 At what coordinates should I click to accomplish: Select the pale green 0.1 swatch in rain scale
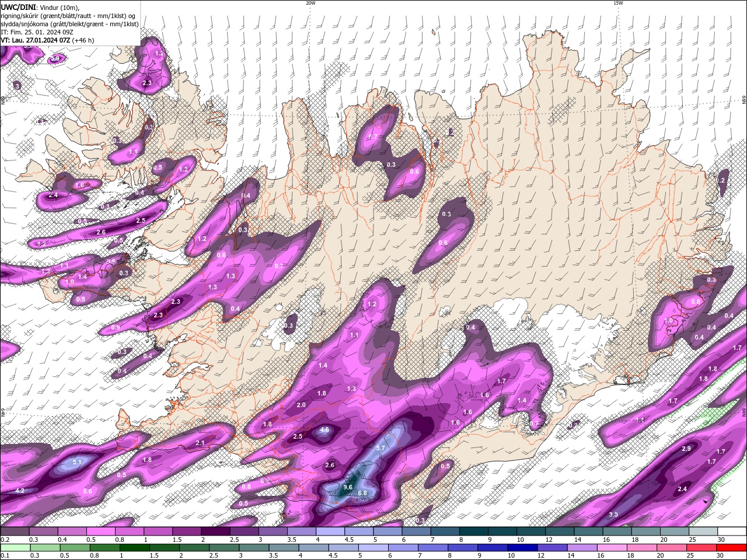[15, 547]
